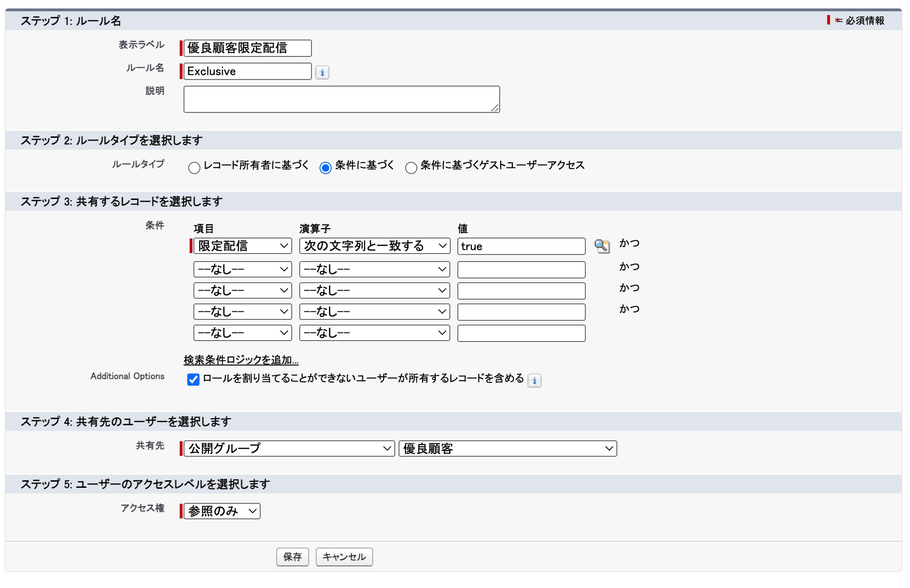The image size is (910, 588).
Task: Click the Additional Options label
Action: coord(128,376)
